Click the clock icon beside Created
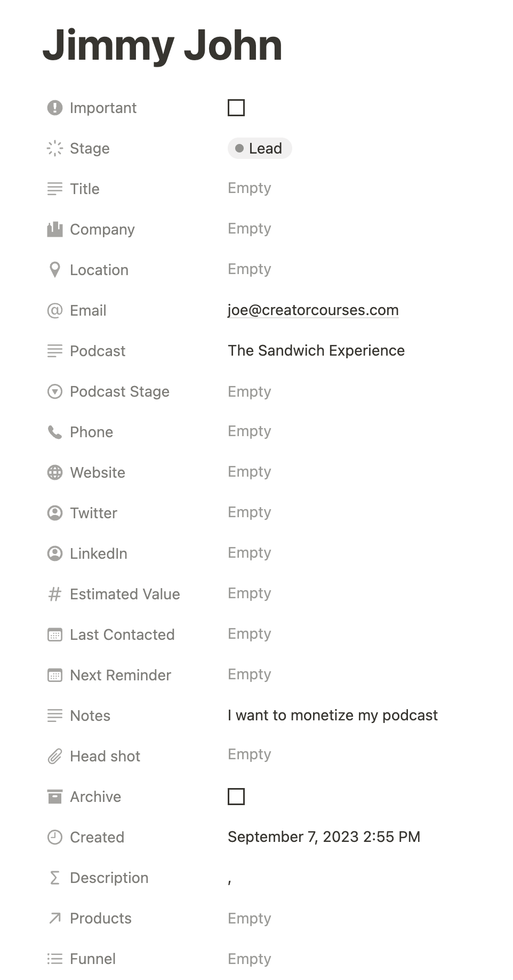 click(55, 837)
